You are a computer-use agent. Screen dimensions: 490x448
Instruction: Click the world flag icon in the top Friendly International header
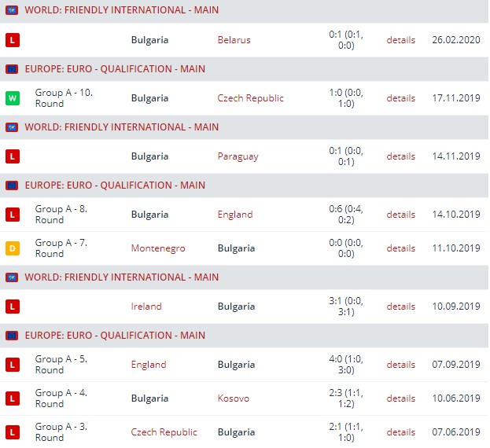tap(12, 11)
